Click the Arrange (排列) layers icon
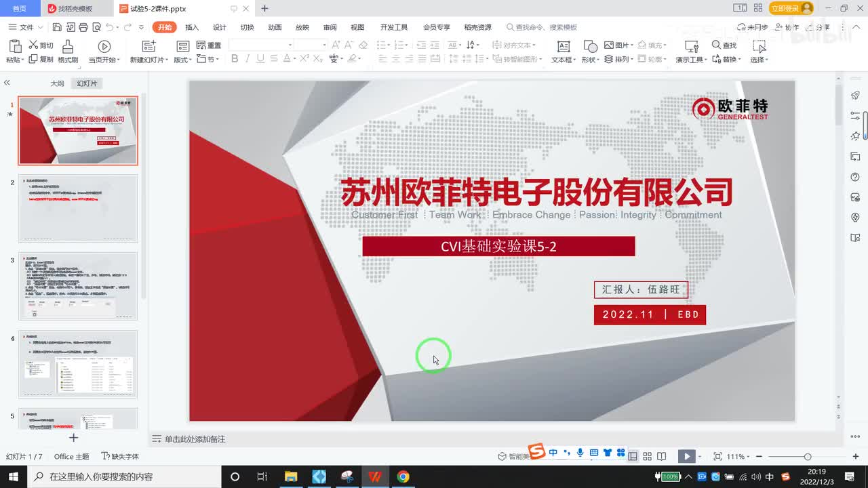 608,59
